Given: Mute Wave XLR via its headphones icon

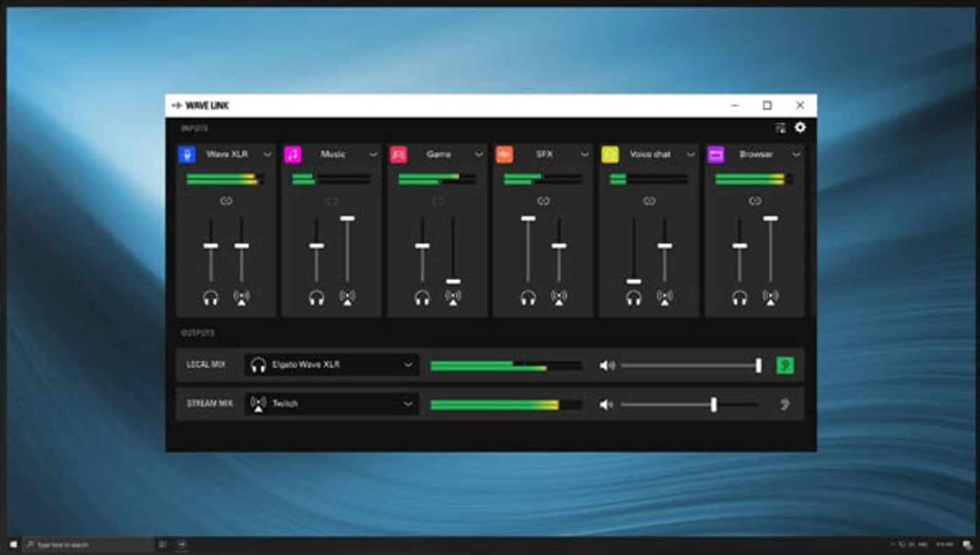Looking at the screenshot, I should [x=211, y=298].
